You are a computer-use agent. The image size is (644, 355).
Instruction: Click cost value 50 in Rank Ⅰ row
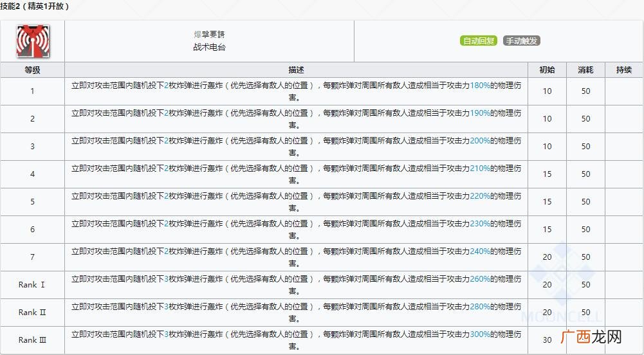point(585,285)
